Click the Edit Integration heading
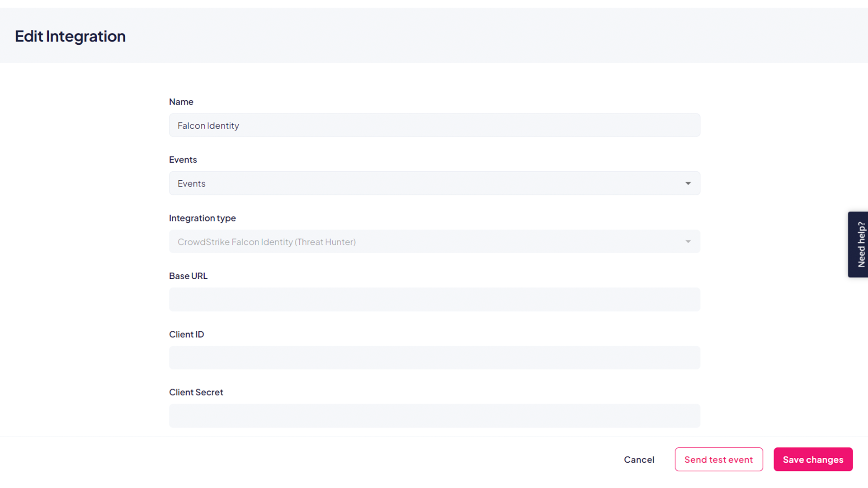The height and width of the screenshot is (488, 868). tap(70, 36)
